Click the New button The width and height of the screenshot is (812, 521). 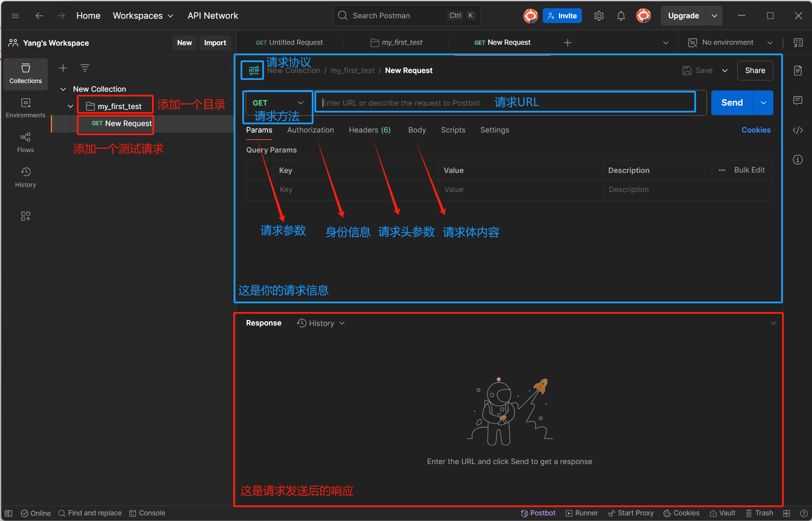[185, 43]
